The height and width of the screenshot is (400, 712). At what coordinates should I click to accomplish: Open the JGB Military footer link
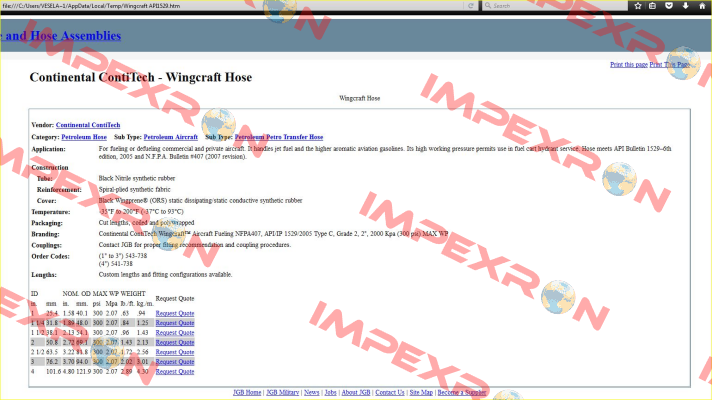click(x=282, y=392)
